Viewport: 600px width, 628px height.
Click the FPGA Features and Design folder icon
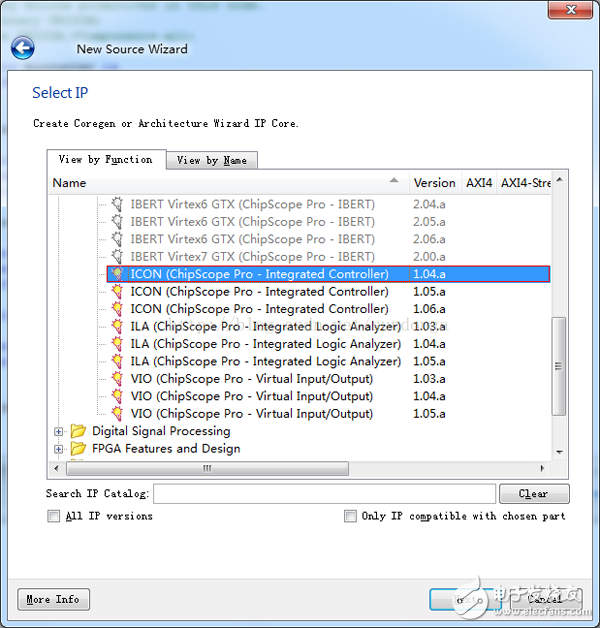coord(78,449)
